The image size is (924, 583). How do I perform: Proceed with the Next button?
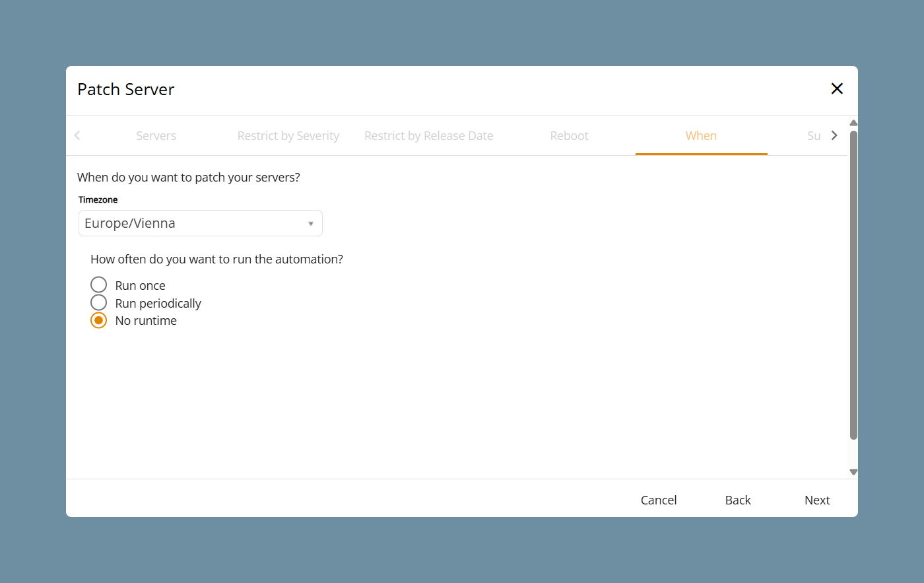pyautogui.click(x=817, y=500)
